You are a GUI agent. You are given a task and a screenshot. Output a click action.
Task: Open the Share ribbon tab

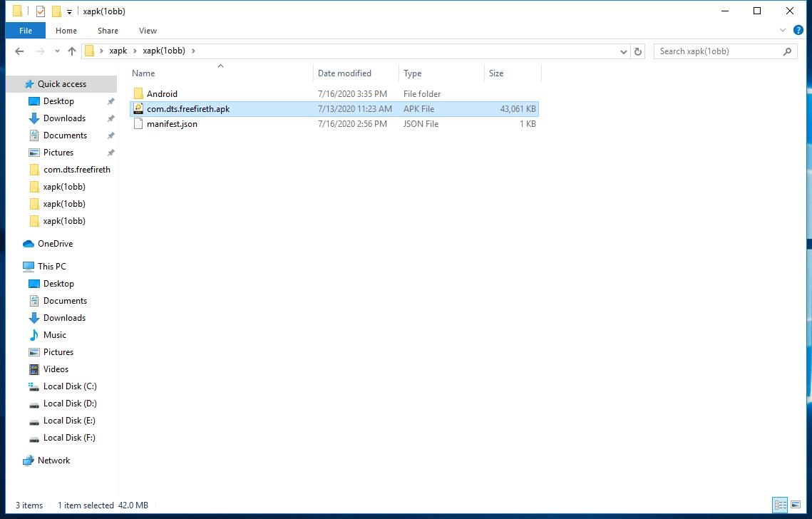click(108, 31)
